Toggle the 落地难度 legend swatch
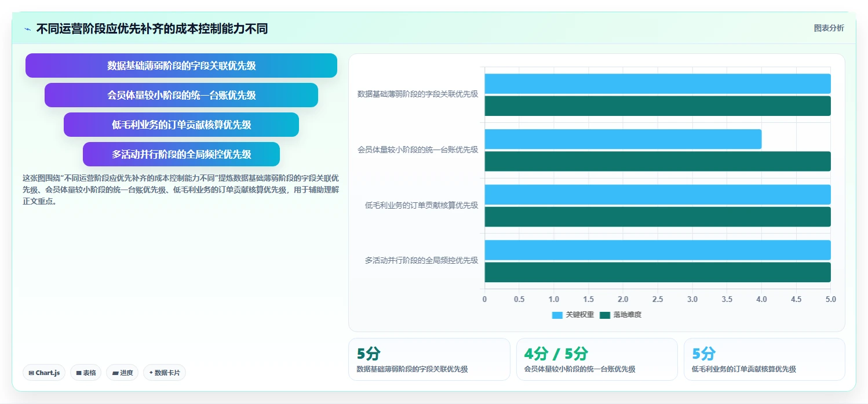 pos(605,315)
